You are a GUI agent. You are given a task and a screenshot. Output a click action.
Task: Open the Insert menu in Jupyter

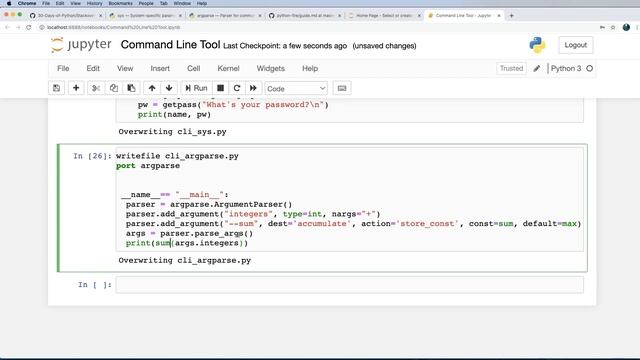click(x=160, y=69)
